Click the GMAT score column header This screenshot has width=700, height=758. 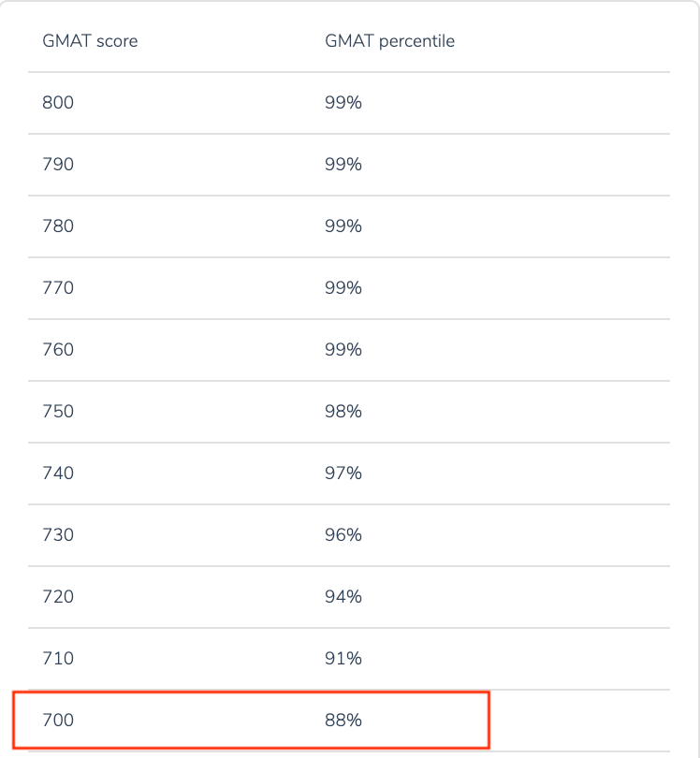[x=91, y=41]
